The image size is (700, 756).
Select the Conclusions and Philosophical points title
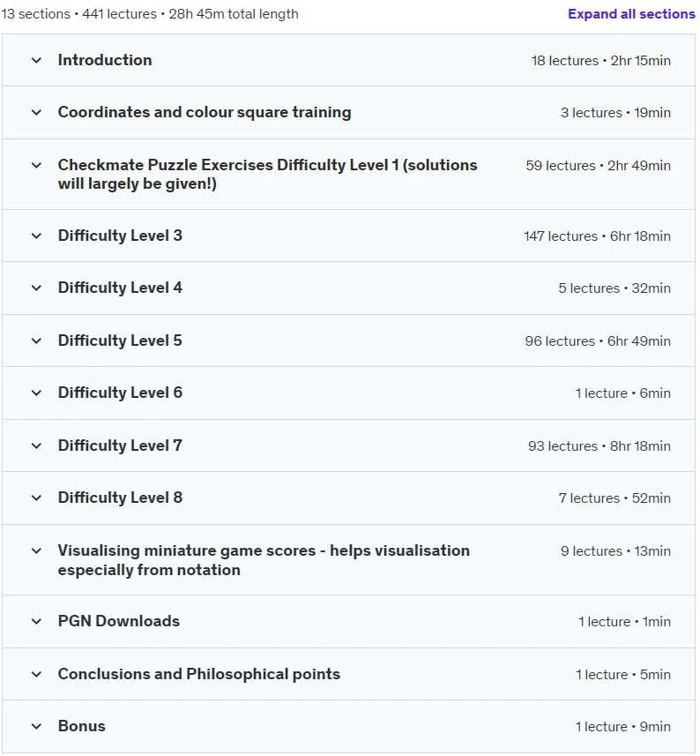click(x=199, y=674)
